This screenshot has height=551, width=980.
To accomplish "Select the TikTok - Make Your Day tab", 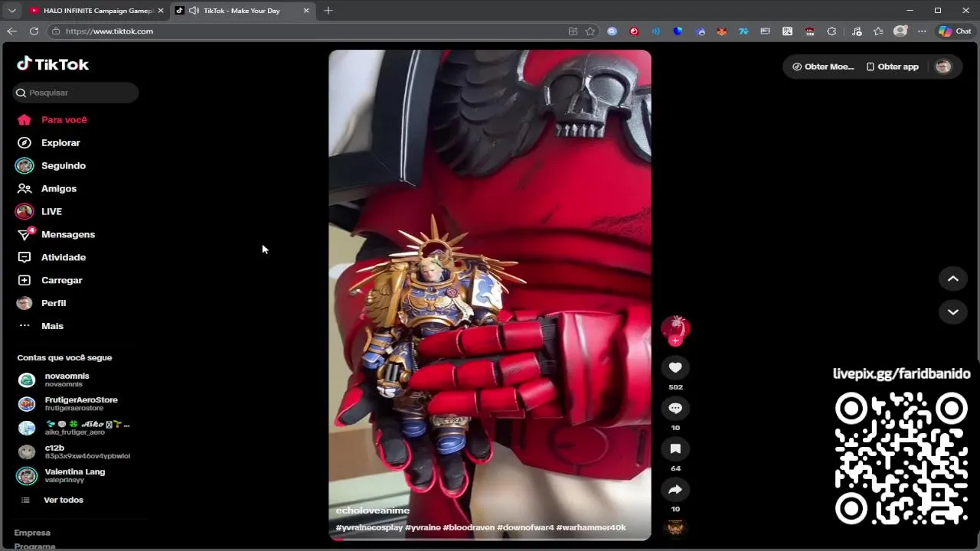I will 242,11.
